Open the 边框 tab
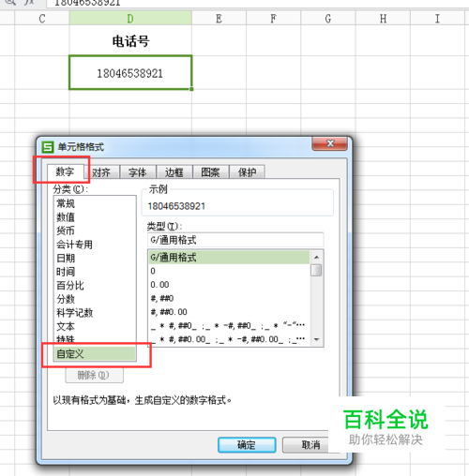The width and height of the screenshot is (469, 476). point(174,172)
